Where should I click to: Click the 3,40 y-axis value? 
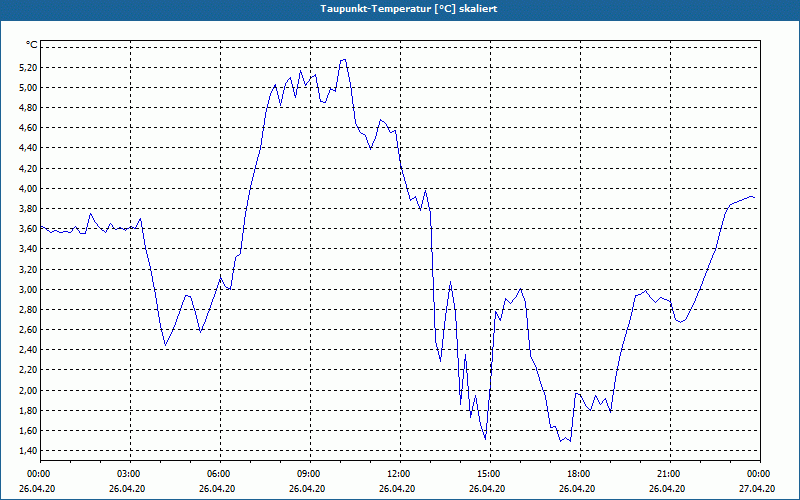pos(28,249)
